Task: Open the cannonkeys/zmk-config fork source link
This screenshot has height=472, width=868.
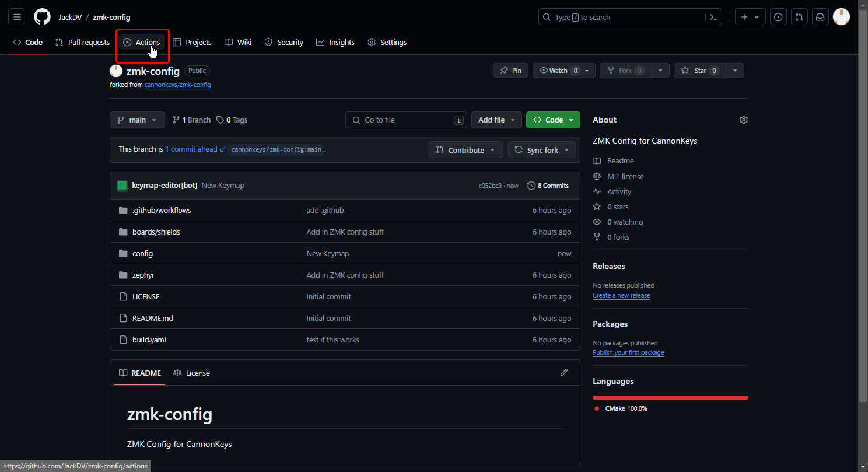Action: pyautogui.click(x=177, y=85)
